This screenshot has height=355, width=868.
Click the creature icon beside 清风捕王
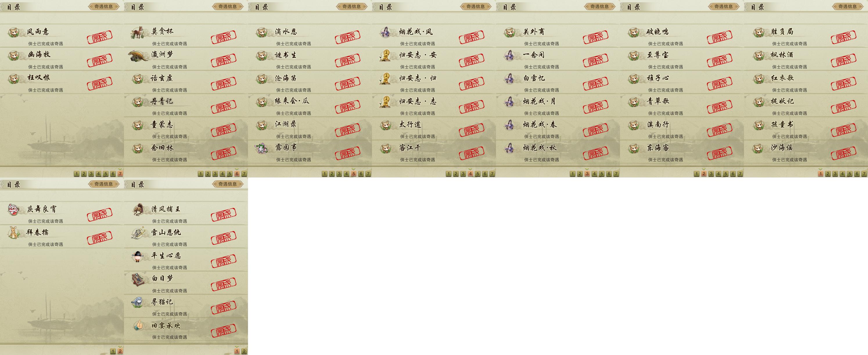[x=139, y=210]
